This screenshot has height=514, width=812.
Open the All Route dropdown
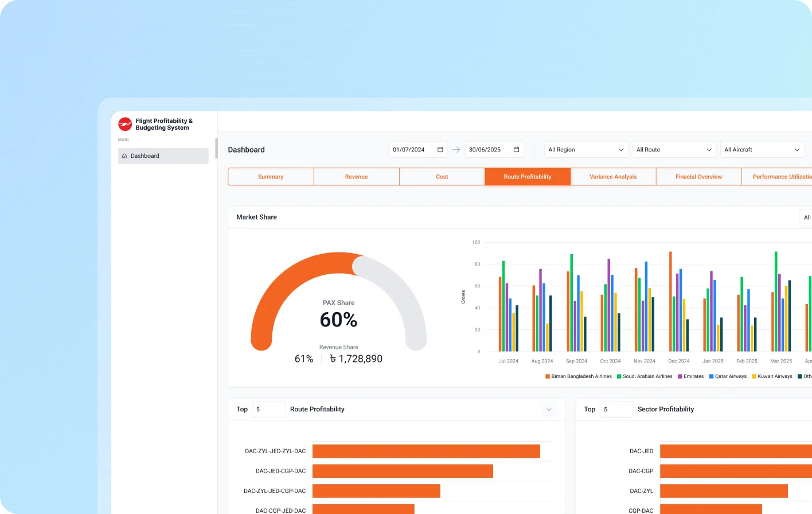674,150
